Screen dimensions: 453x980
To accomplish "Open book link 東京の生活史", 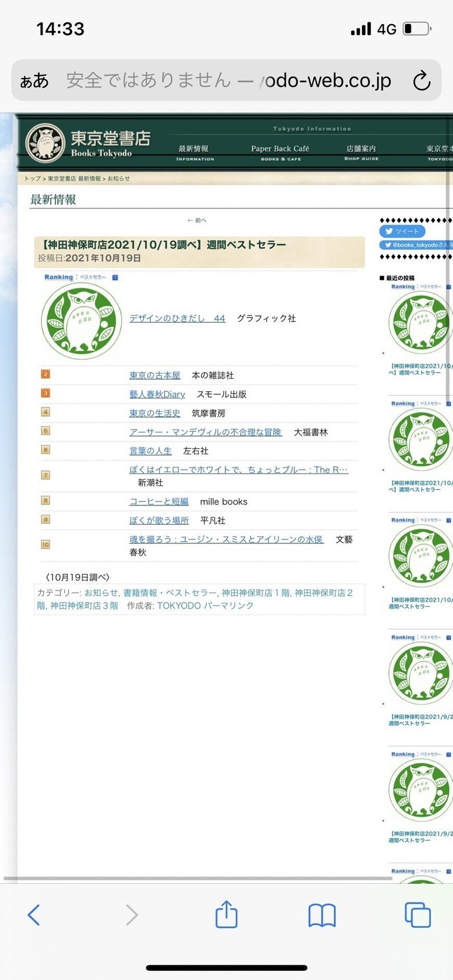I will 155,413.
